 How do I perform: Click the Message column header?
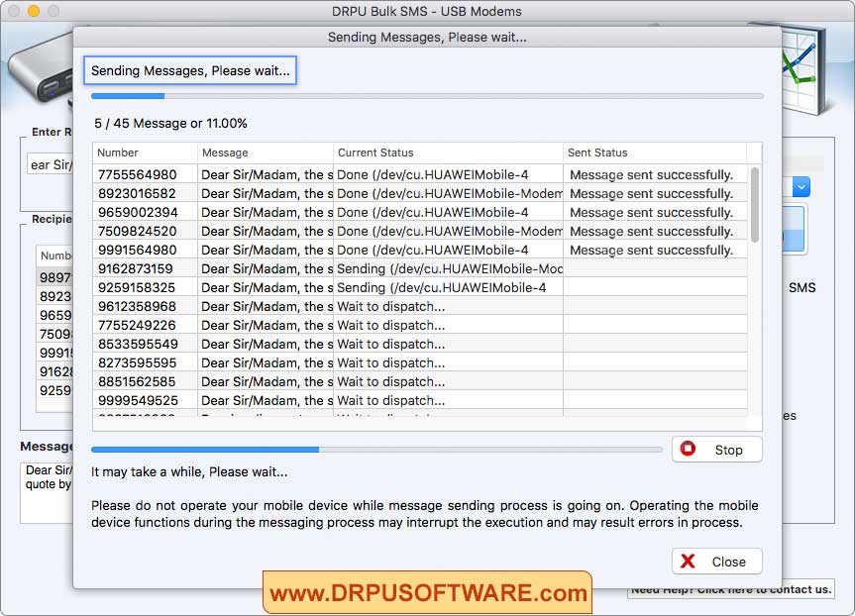coord(266,154)
